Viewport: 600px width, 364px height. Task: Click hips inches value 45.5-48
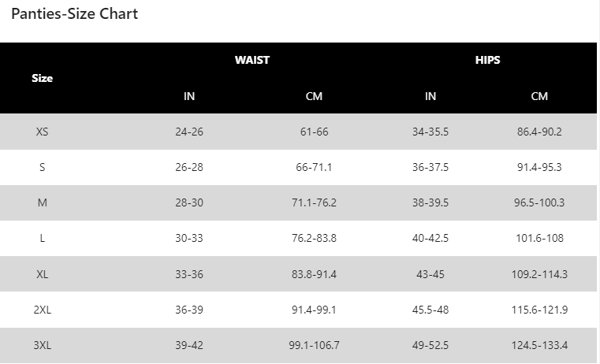click(x=430, y=310)
